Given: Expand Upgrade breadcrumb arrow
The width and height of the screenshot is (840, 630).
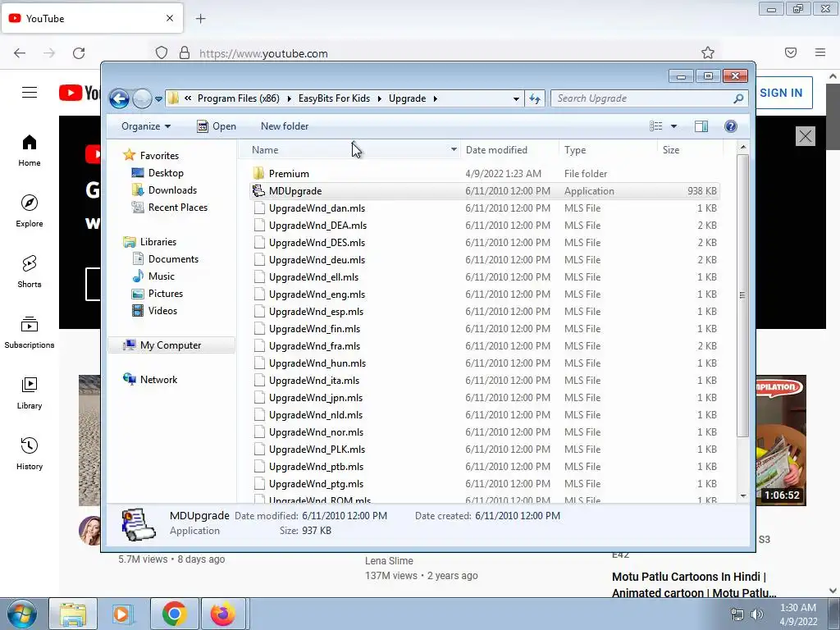Looking at the screenshot, I should coord(435,98).
